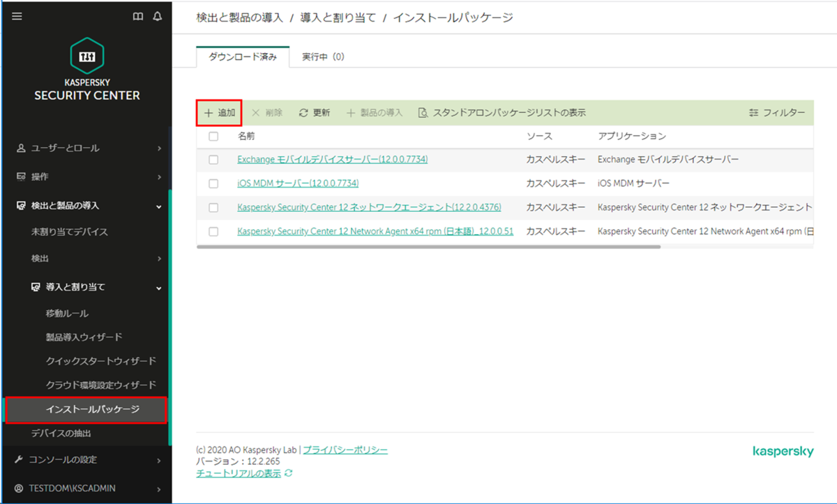Switch to the 実行中 tab
This screenshot has width=837, height=504.
coord(322,56)
